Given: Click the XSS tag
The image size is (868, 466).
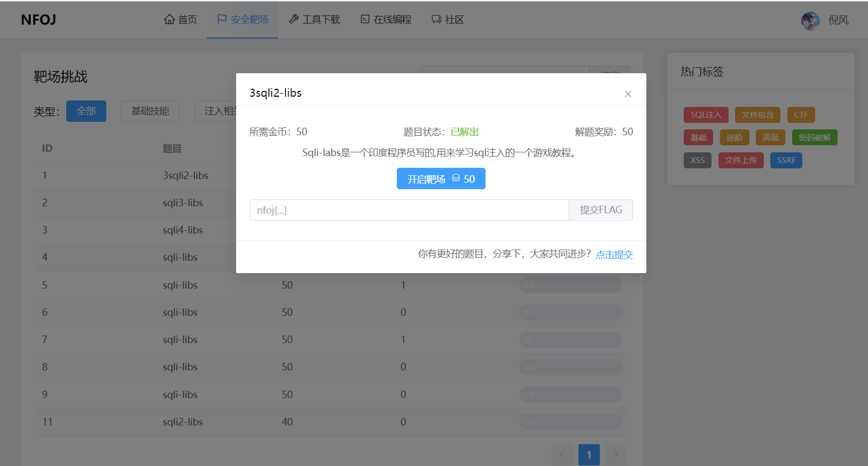Looking at the screenshot, I should [698, 160].
